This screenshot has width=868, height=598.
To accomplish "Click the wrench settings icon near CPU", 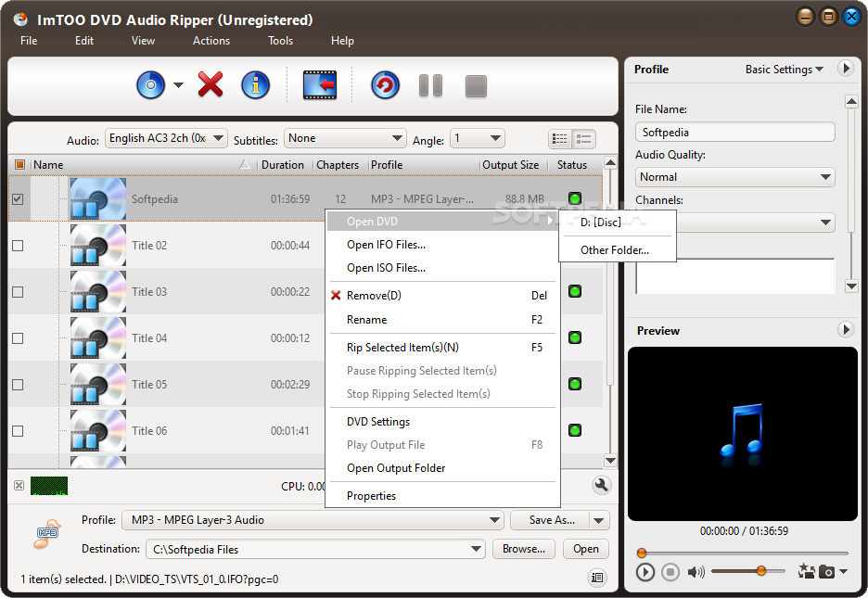I will point(601,485).
